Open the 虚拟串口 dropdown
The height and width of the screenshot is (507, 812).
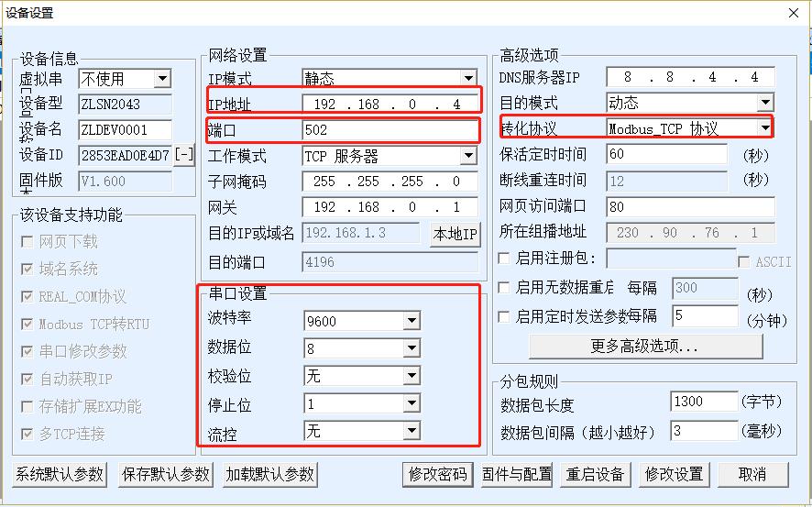click(x=162, y=80)
